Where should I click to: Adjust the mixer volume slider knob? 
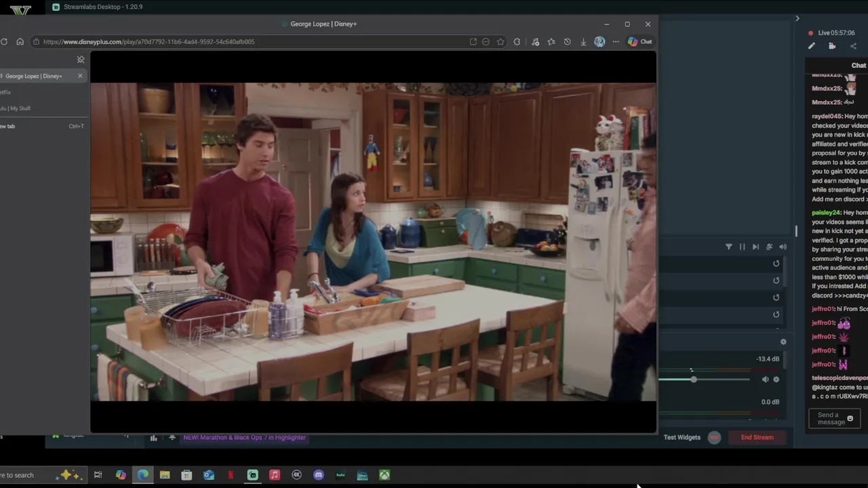tap(693, 380)
